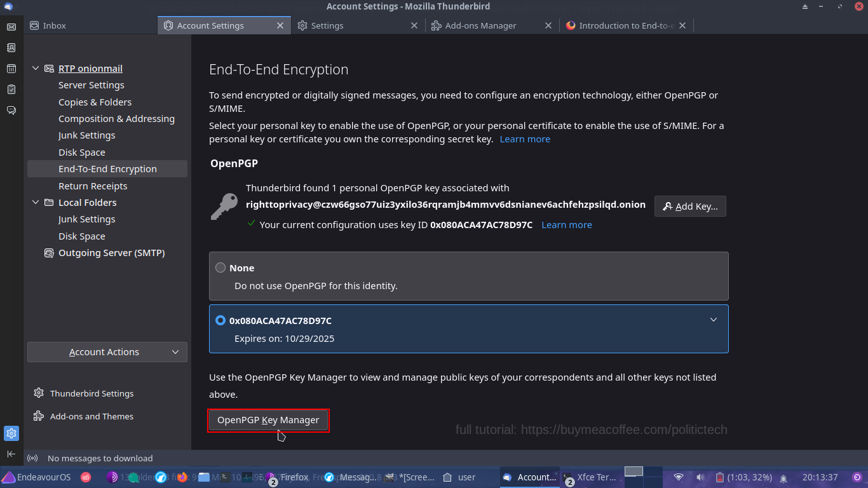Image resolution: width=868 pixels, height=488 pixels.
Task: Close the Settings tab
Action: (414, 25)
